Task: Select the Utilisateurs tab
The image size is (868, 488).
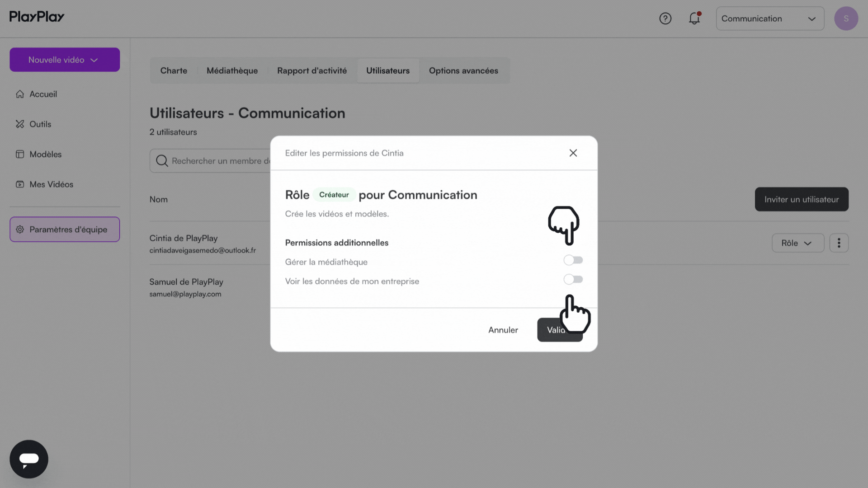Action: [388, 71]
